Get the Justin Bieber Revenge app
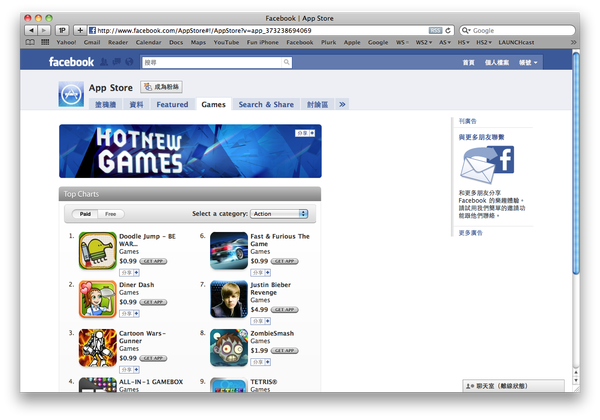Image resolution: width=600 pixels, height=420 pixels. 284,310
